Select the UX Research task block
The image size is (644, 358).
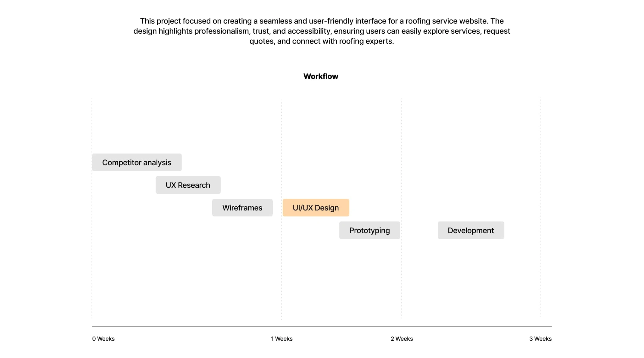pos(188,185)
